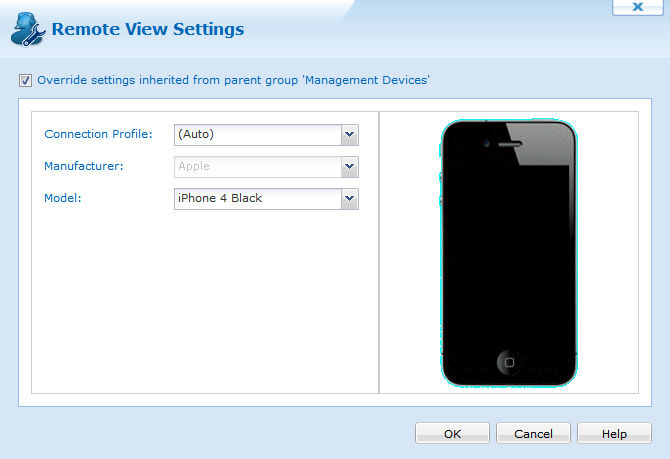Click the Manufacturer label

[x=84, y=166]
